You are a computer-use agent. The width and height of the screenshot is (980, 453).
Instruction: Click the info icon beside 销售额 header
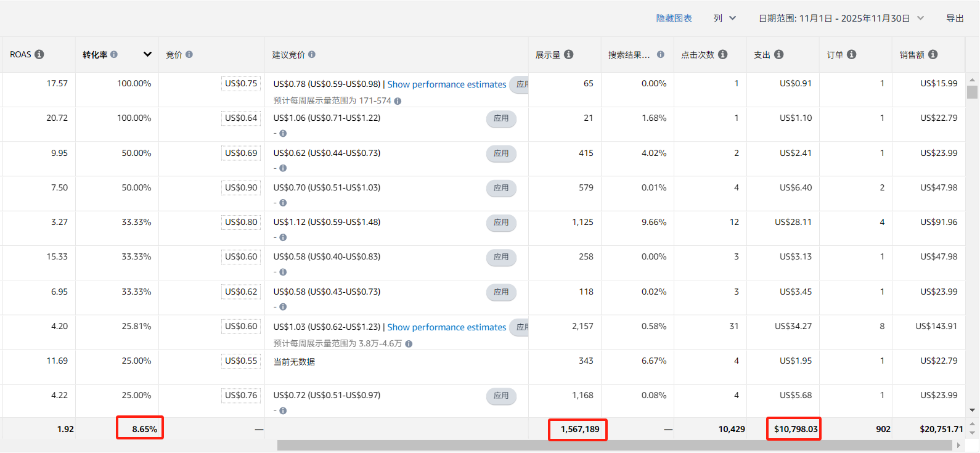(933, 54)
